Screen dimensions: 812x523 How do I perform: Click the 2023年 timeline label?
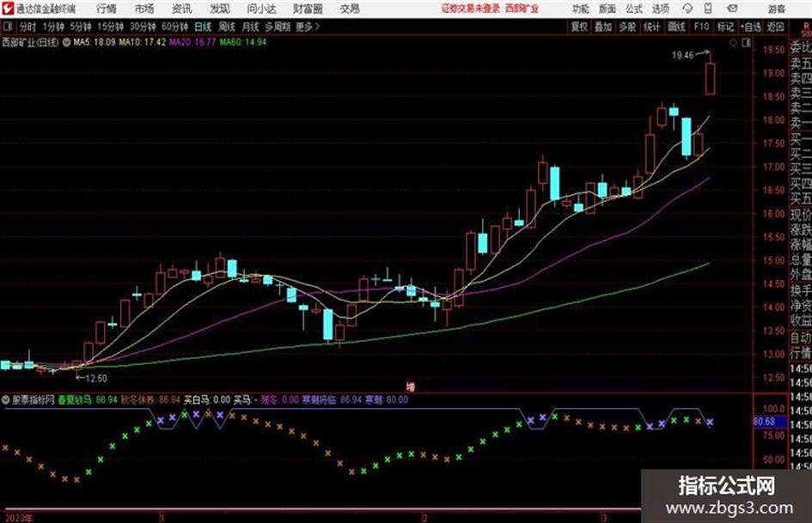[19, 518]
